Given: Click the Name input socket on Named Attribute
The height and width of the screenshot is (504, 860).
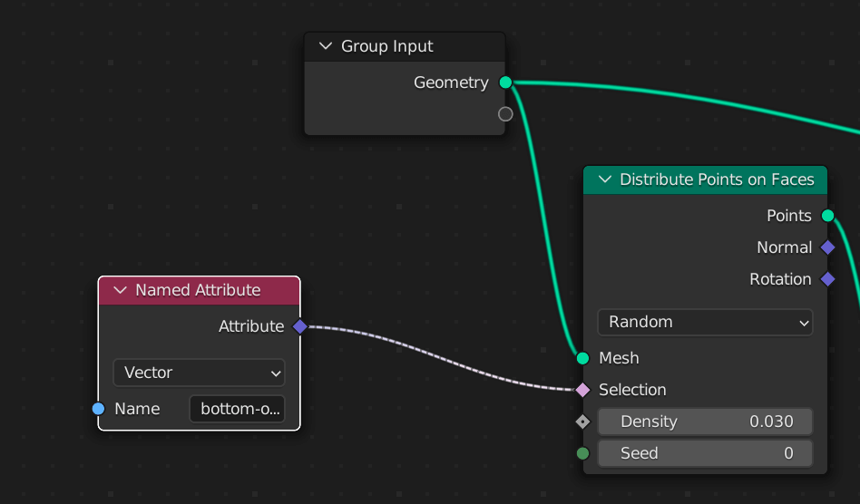Looking at the screenshot, I should pyautogui.click(x=98, y=409).
